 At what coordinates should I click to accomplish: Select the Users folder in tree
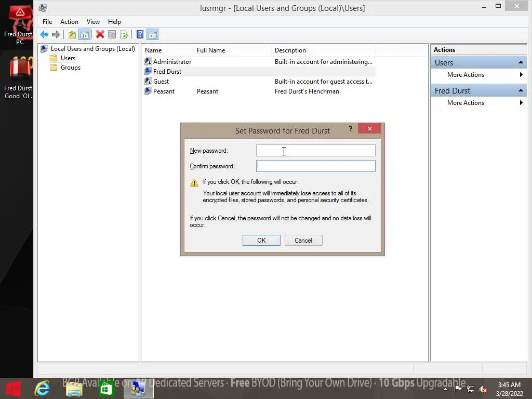point(68,58)
